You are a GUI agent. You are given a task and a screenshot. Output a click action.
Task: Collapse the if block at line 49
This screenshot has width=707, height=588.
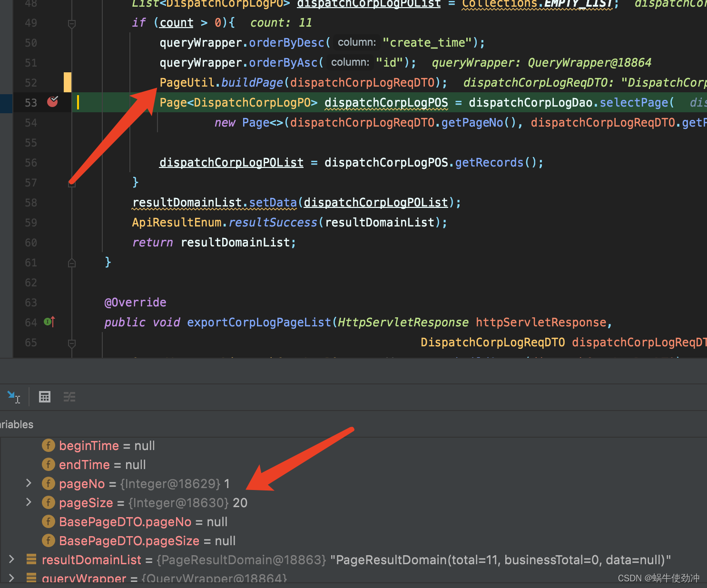[x=72, y=23]
